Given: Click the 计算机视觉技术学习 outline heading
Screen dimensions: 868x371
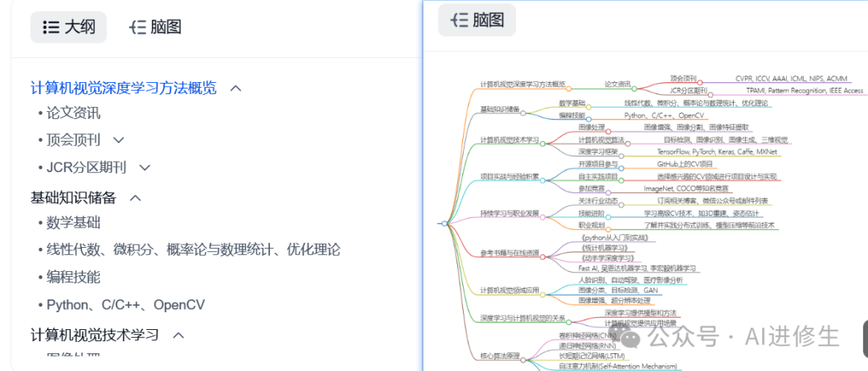Looking at the screenshot, I should pyautogui.click(x=95, y=335).
